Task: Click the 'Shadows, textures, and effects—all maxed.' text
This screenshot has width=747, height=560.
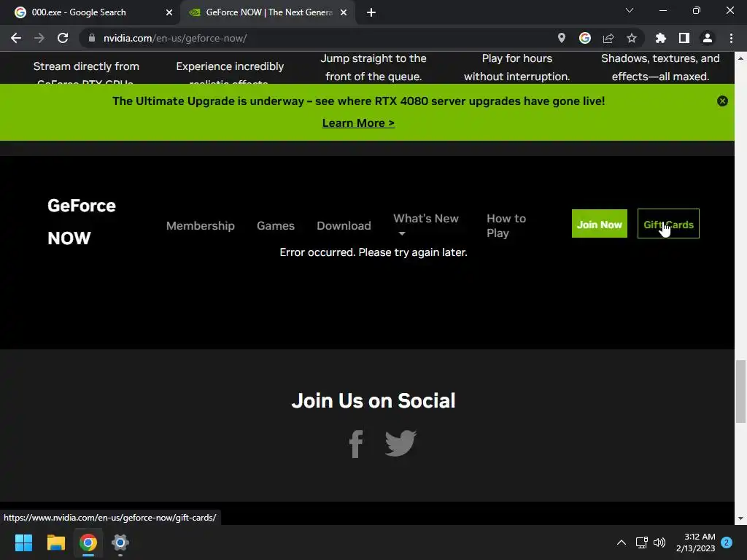Action: click(660, 67)
